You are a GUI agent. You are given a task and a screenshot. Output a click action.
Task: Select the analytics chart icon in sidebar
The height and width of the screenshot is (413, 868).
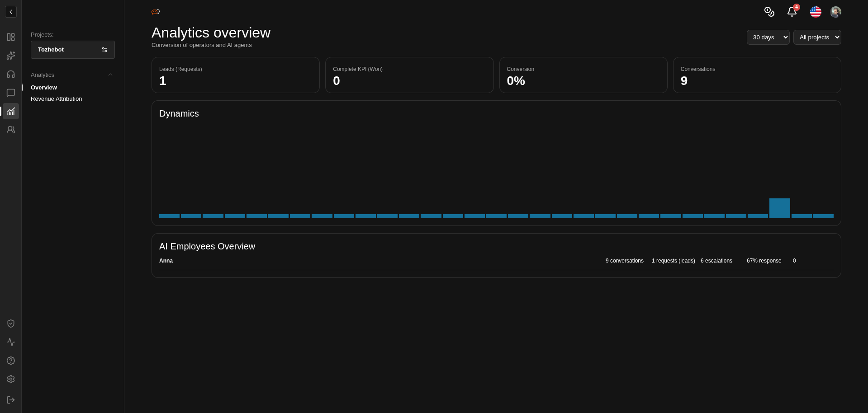(11, 111)
